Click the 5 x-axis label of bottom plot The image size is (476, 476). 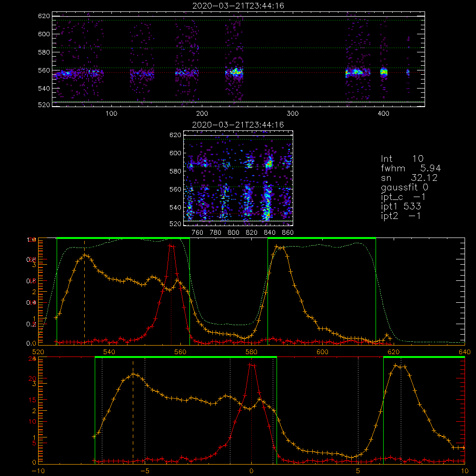pos(358,471)
